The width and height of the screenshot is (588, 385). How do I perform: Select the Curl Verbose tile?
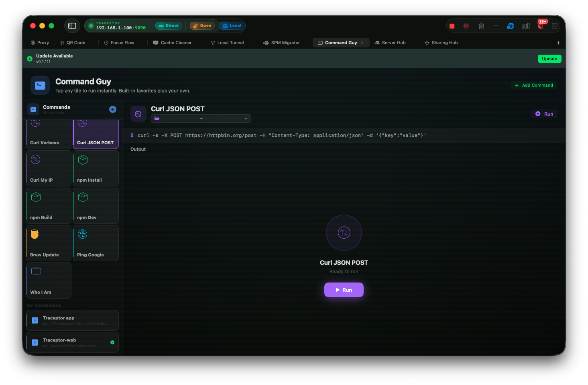[x=49, y=134]
